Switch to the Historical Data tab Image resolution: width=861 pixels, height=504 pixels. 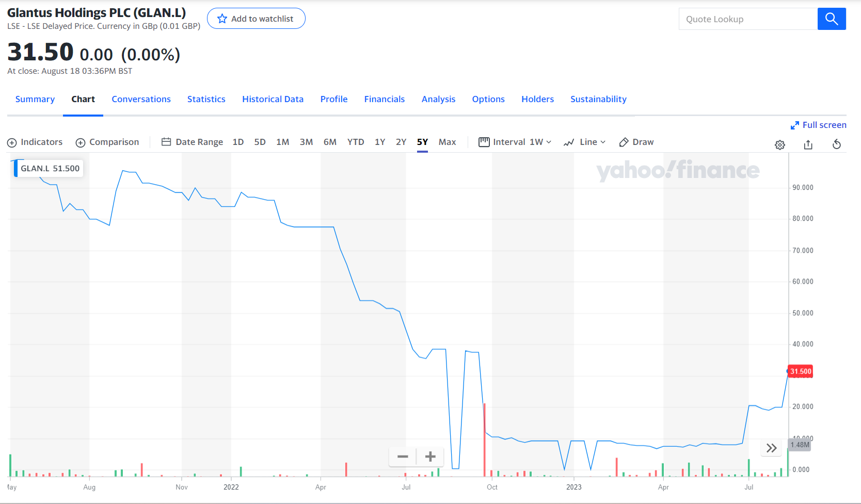(x=273, y=99)
